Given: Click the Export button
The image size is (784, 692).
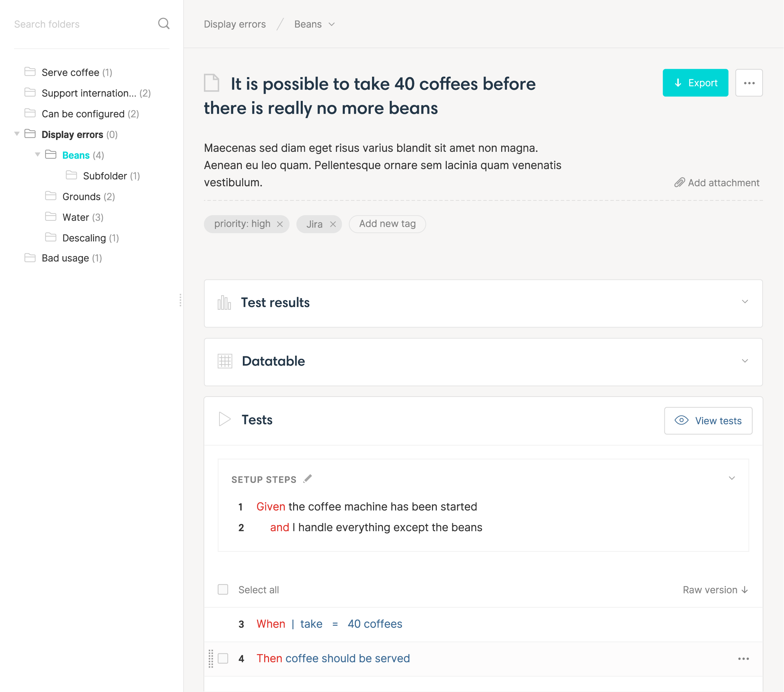Looking at the screenshot, I should click(695, 83).
